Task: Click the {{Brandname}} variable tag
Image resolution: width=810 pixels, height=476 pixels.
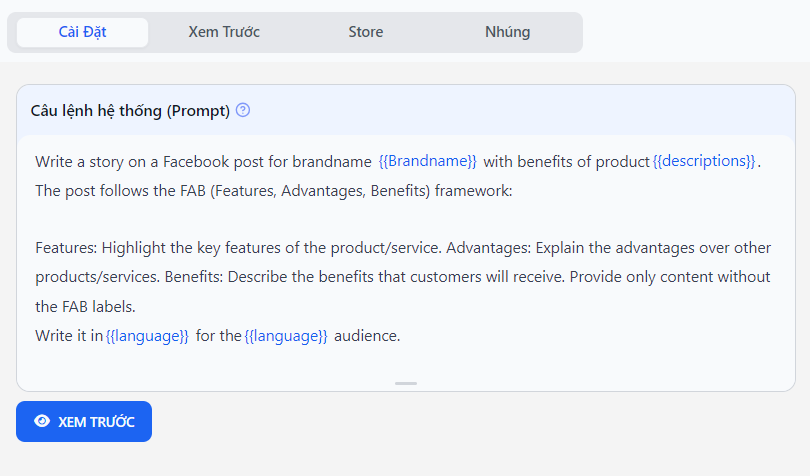Action: click(x=428, y=161)
